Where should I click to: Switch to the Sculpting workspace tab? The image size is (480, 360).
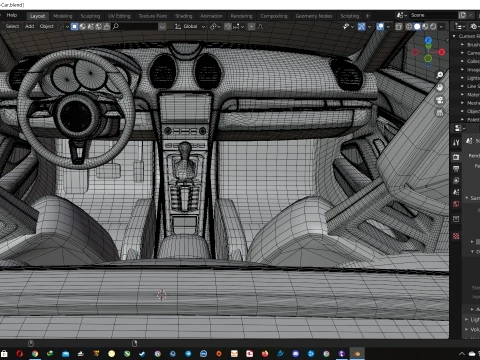tap(90, 16)
